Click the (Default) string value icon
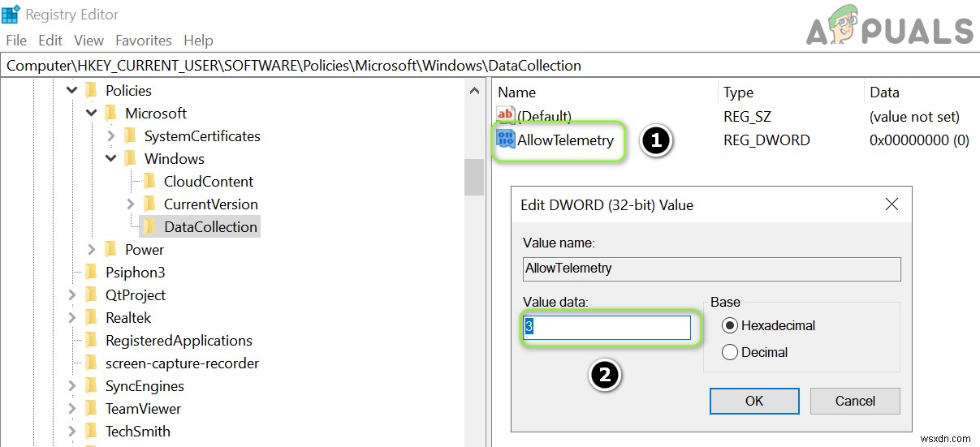Screen dimensions: 980x447 tap(506, 116)
